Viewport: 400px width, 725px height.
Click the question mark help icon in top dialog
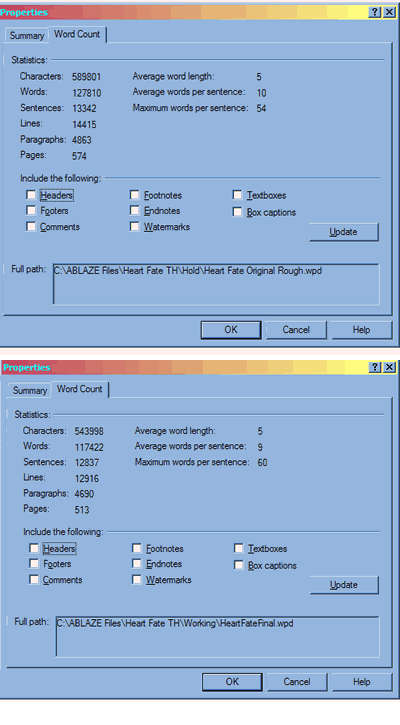(x=375, y=12)
